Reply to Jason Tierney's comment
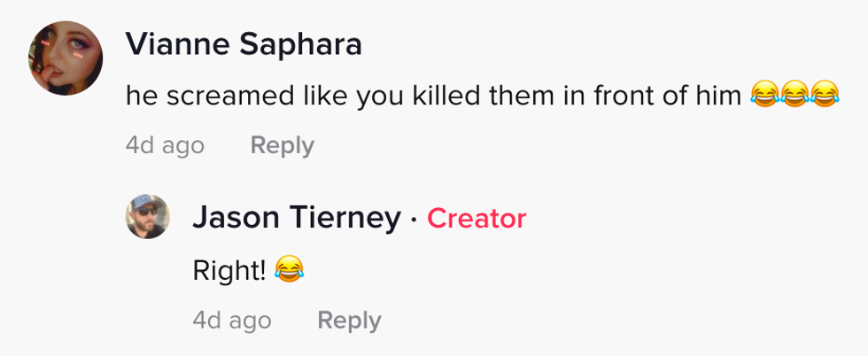 (349, 321)
